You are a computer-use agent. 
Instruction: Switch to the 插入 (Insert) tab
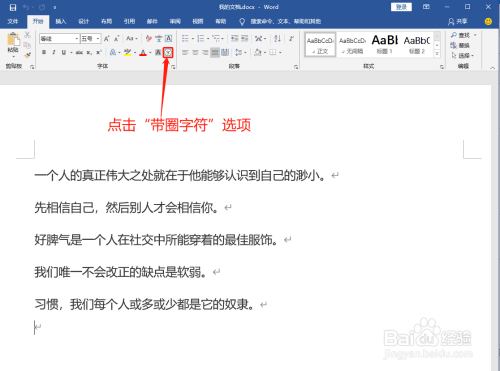pyautogui.click(x=61, y=22)
